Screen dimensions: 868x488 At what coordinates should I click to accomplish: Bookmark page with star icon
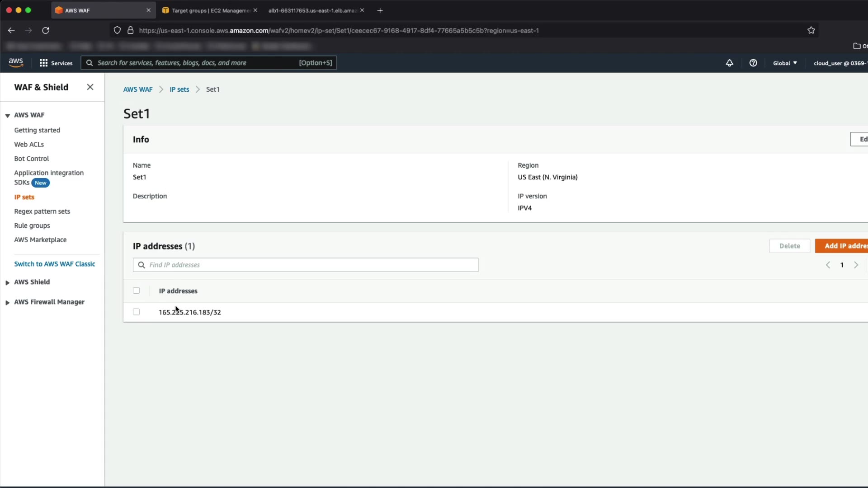[811, 30]
